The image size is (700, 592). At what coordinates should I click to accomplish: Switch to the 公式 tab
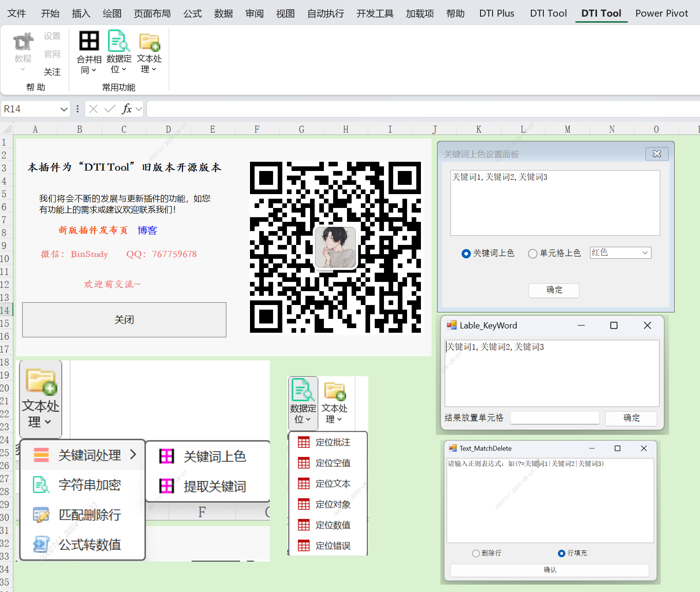coord(193,13)
